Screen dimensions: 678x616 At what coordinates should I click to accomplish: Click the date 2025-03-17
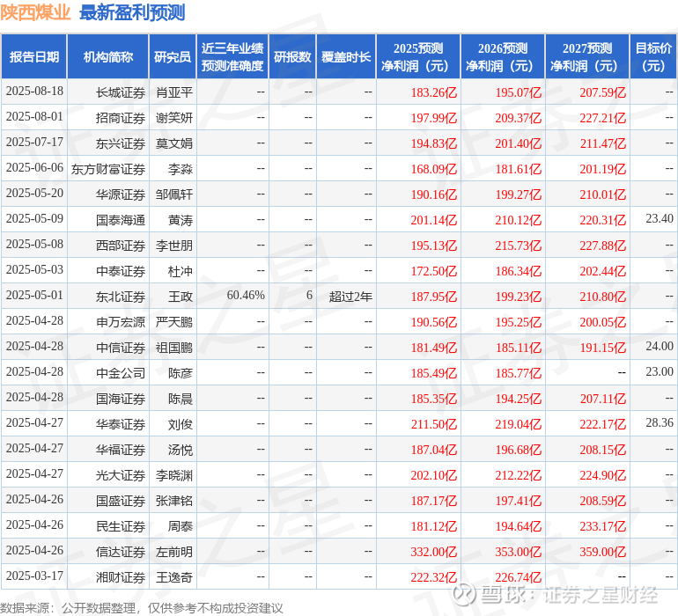(x=34, y=576)
